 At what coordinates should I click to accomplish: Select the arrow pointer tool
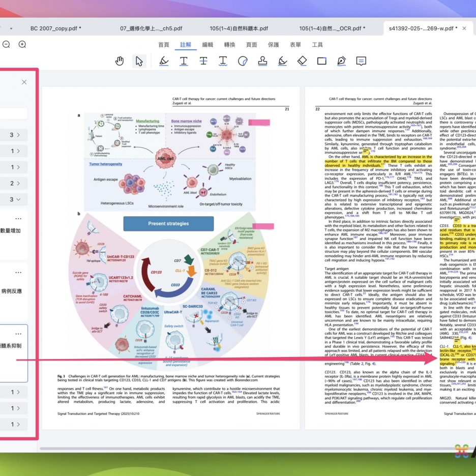click(x=139, y=62)
